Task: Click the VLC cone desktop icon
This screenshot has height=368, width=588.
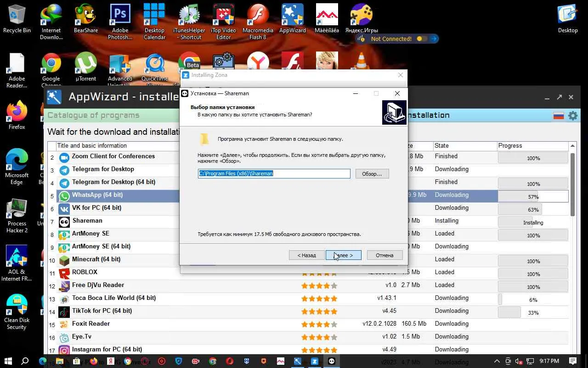Action: tap(362, 62)
